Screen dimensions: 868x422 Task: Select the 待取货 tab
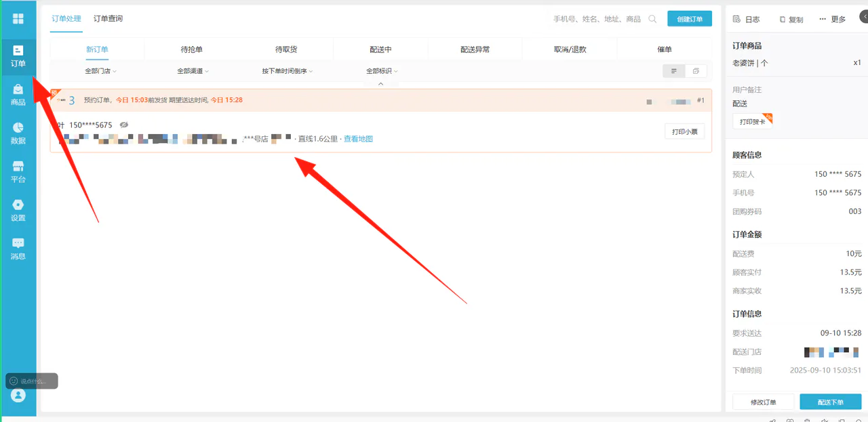coord(286,49)
